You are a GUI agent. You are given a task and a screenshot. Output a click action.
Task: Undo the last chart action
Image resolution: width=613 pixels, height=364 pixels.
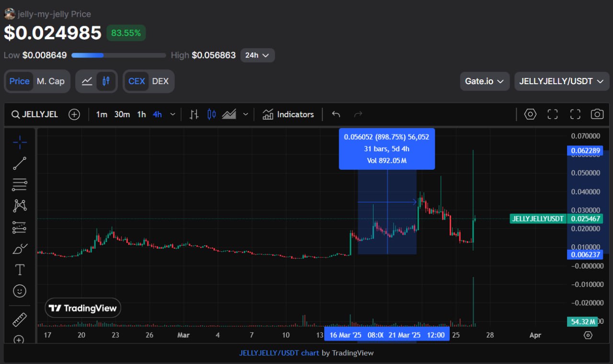tap(336, 114)
